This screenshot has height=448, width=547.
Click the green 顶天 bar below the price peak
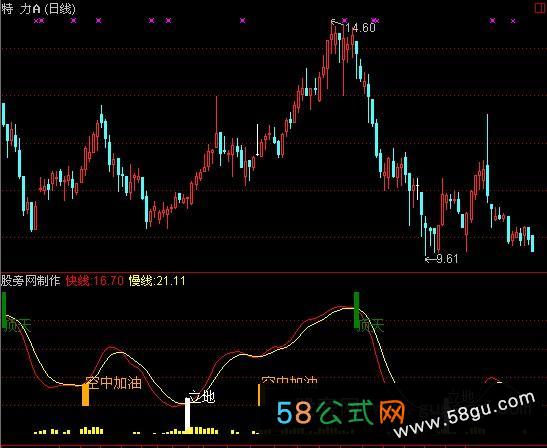click(357, 310)
